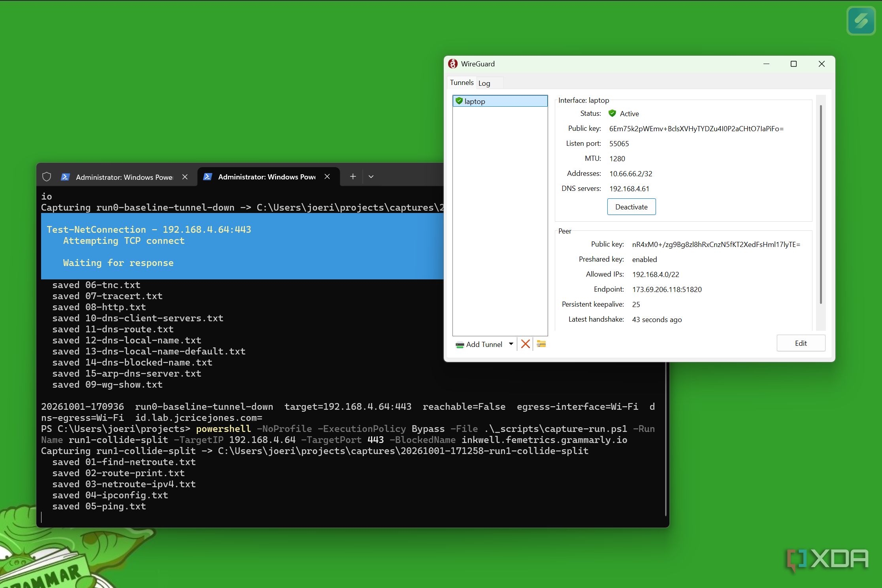Expand the Add Tunnel dropdown arrow
Viewport: 882px width, 588px height.
tap(511, 344)
